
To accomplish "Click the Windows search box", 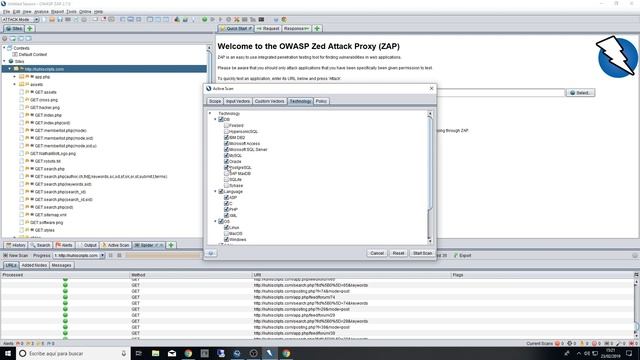I will click(73, 353).
